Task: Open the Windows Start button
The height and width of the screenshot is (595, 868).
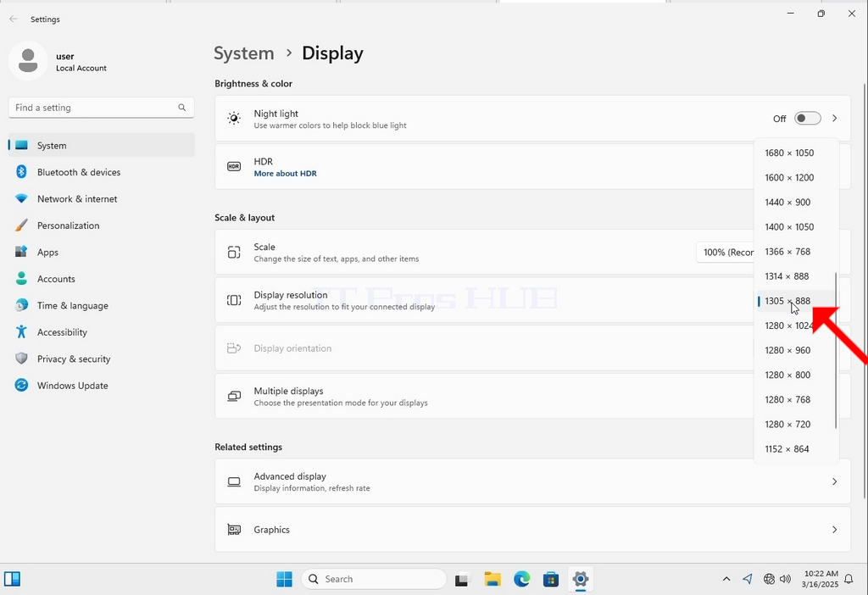Action: click(x=284, y=579)
